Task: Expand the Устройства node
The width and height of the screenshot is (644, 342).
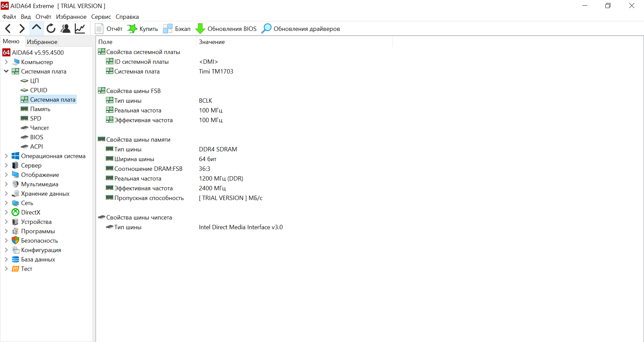Action: [x=6, y=222]
